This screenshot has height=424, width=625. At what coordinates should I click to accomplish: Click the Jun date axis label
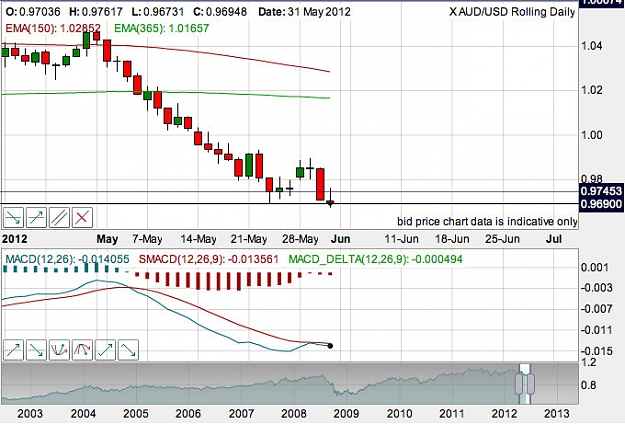341,239
